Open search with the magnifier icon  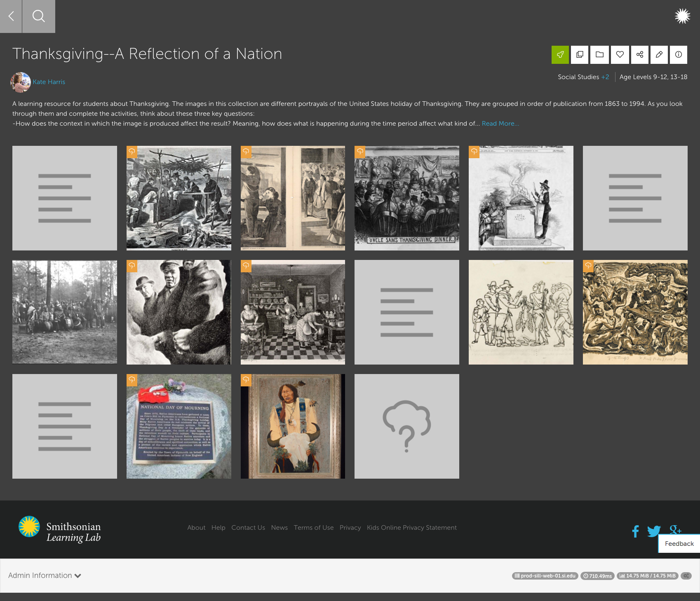tap(39, 16)
